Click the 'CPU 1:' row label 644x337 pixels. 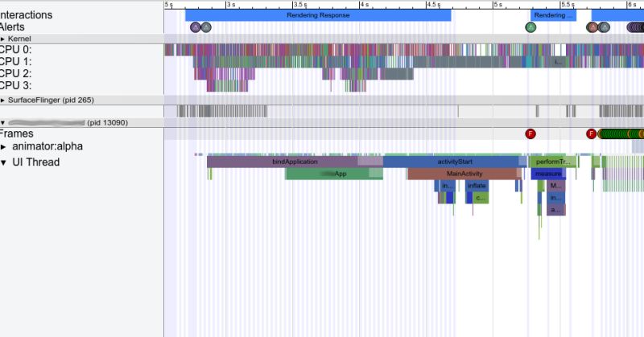tap(15, 62)
